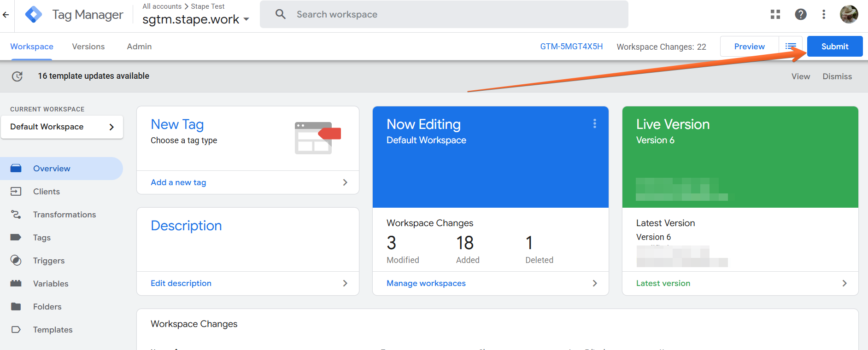
Task: Open workspace changes list icon next to Preview
Action: coord(791,47)
